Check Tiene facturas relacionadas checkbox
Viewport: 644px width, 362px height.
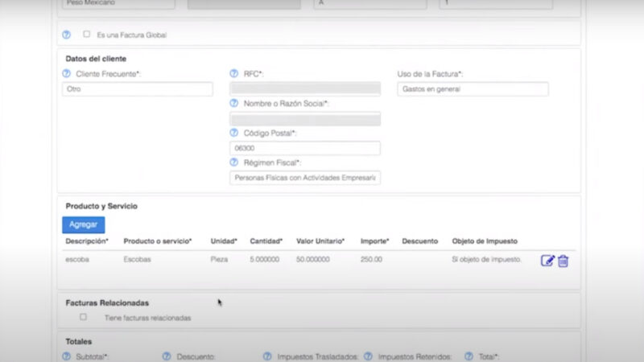(x=83, y=317)
